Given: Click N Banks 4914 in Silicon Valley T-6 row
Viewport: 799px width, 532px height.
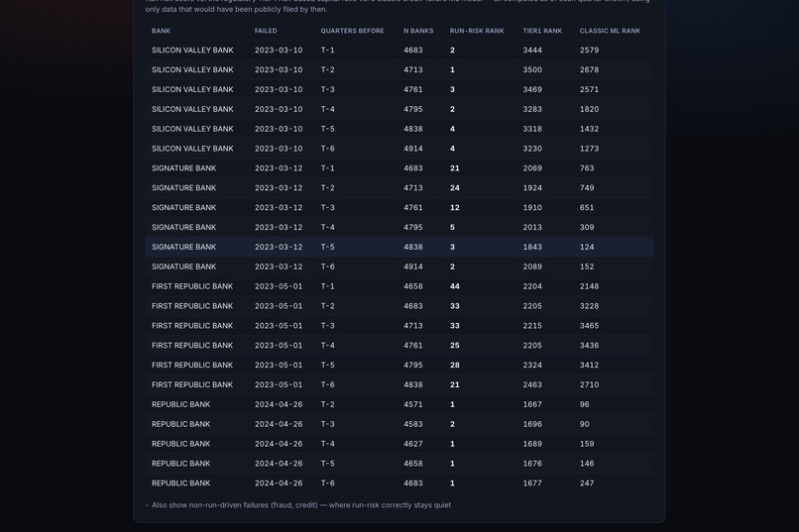Looking at the screenshot, I should coord(413,149).
